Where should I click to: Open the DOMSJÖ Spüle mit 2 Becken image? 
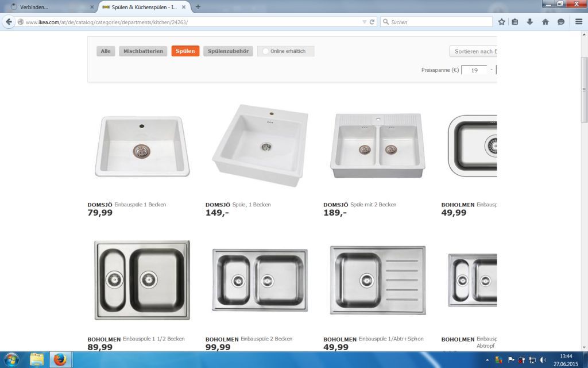pos(378,145)
